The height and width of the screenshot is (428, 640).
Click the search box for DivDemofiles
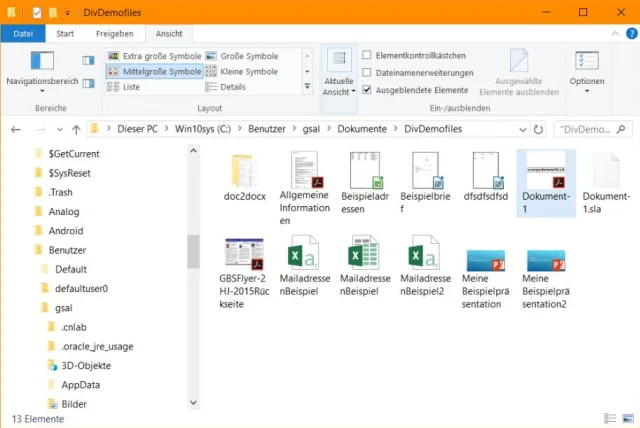click(590, 129)
